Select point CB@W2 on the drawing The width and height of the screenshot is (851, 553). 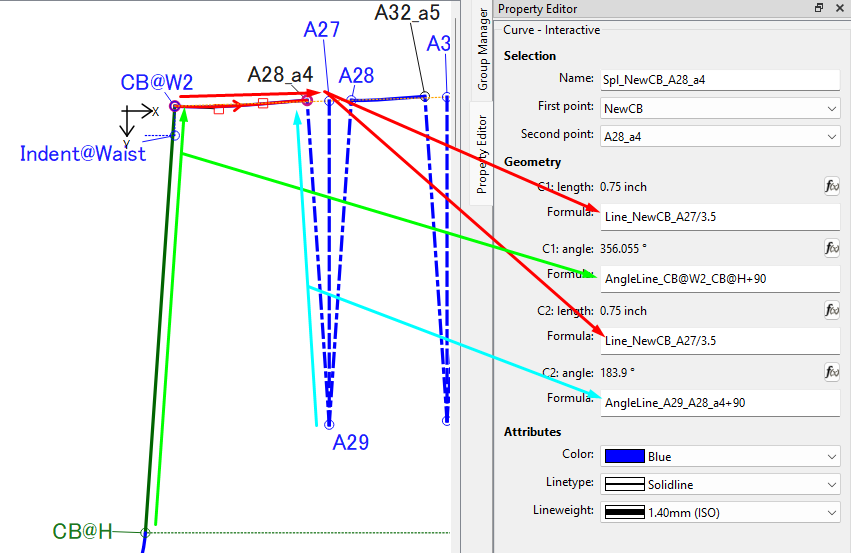point(175,106)
